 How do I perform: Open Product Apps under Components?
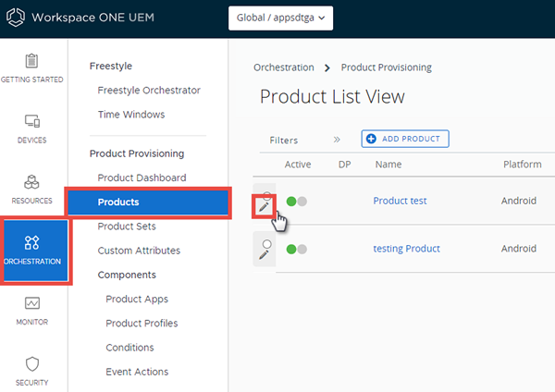137,299
